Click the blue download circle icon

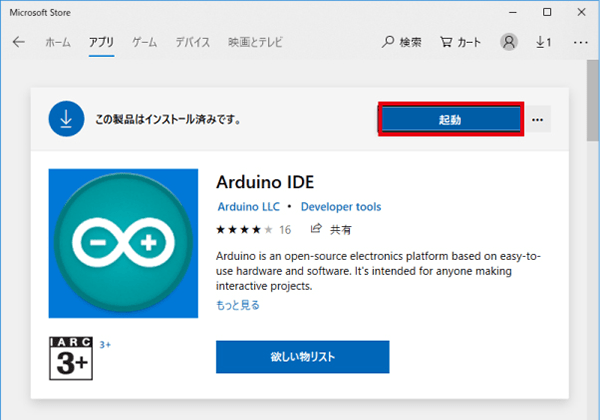click(x=66, y=119)
